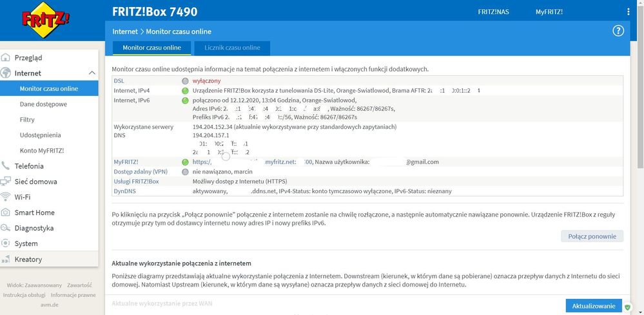
Task: Click the Telefonia phone icon
Action: (x=6, y=166)
